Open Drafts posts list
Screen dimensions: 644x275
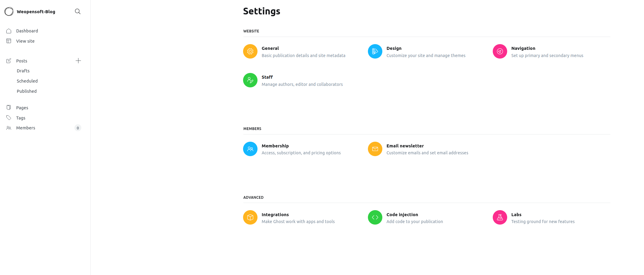[23, 71]
